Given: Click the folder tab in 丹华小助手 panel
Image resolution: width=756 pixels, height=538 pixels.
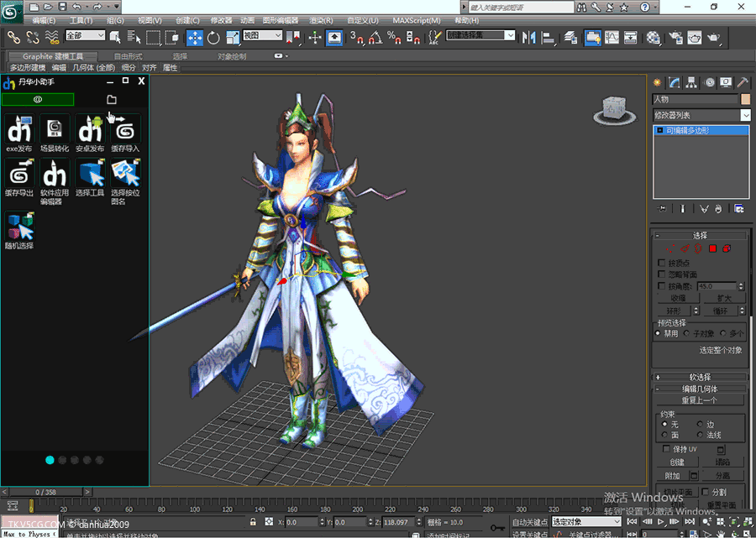Looking at the screenshot, I should pyautogui.click(x=112, y=100).
